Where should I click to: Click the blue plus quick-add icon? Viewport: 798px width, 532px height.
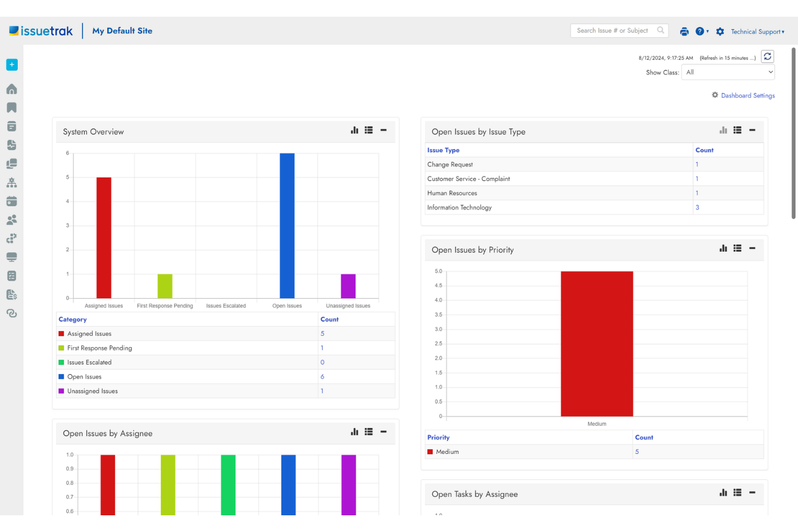point(11,64)
